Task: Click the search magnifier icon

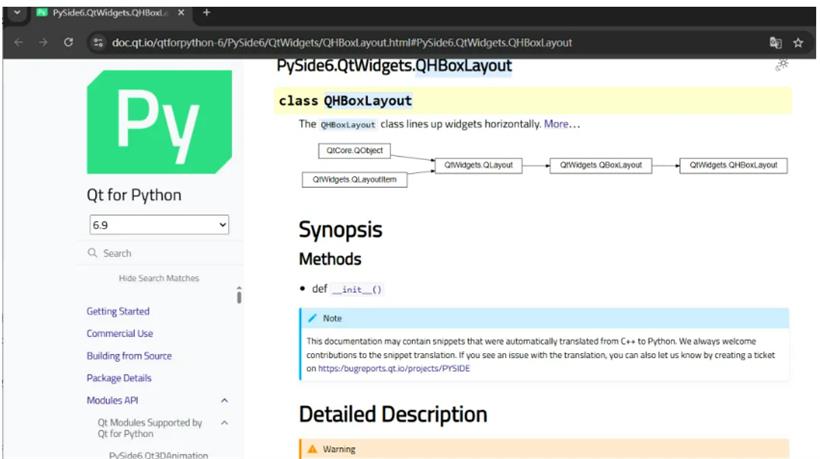Action: point(93,253)
